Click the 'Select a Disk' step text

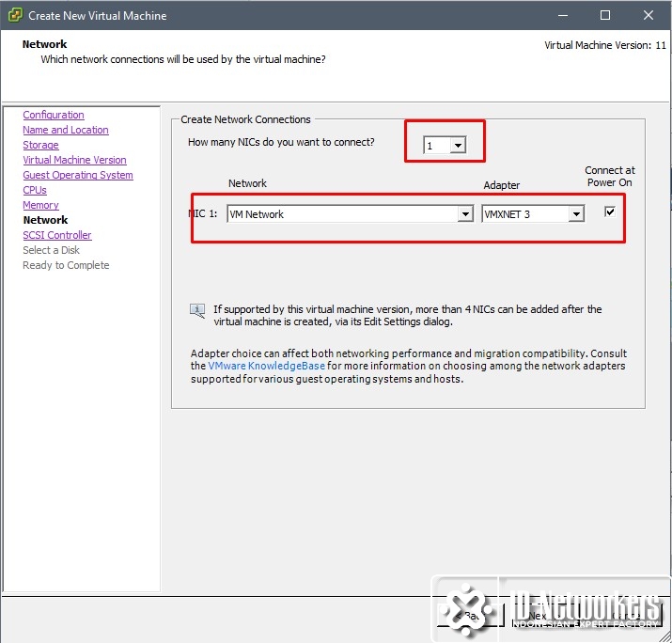click(x=51, y=250)
